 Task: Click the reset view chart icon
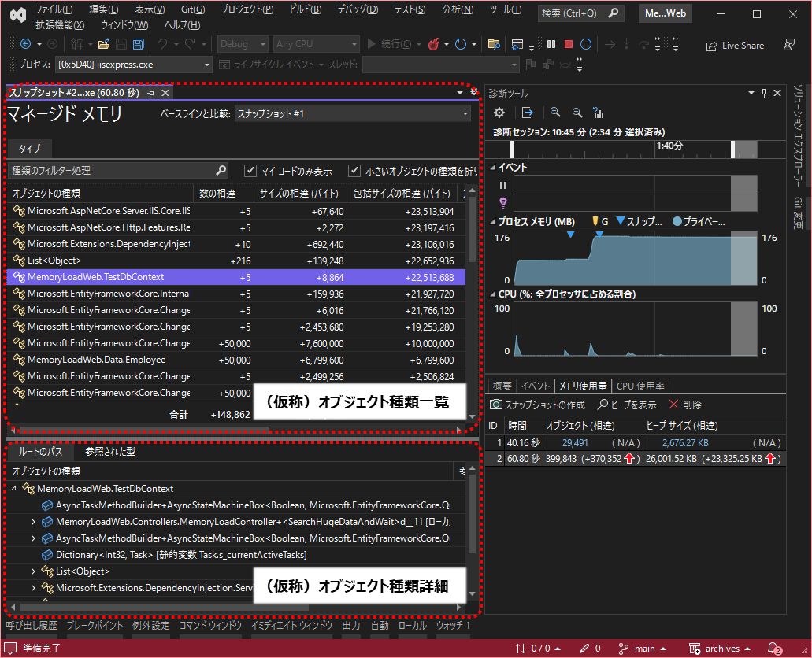point(599,113)
